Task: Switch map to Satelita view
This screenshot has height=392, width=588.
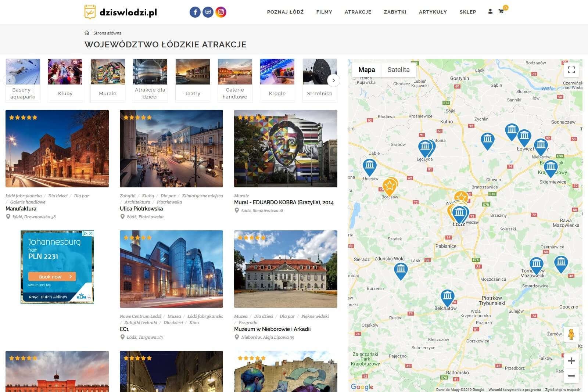Action: pos(398,70)
